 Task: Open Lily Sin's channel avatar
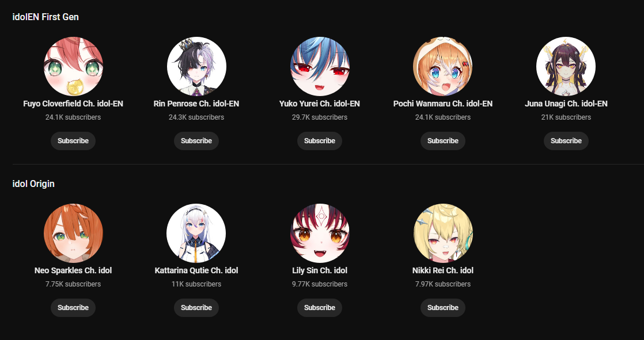tap(320, 234)
